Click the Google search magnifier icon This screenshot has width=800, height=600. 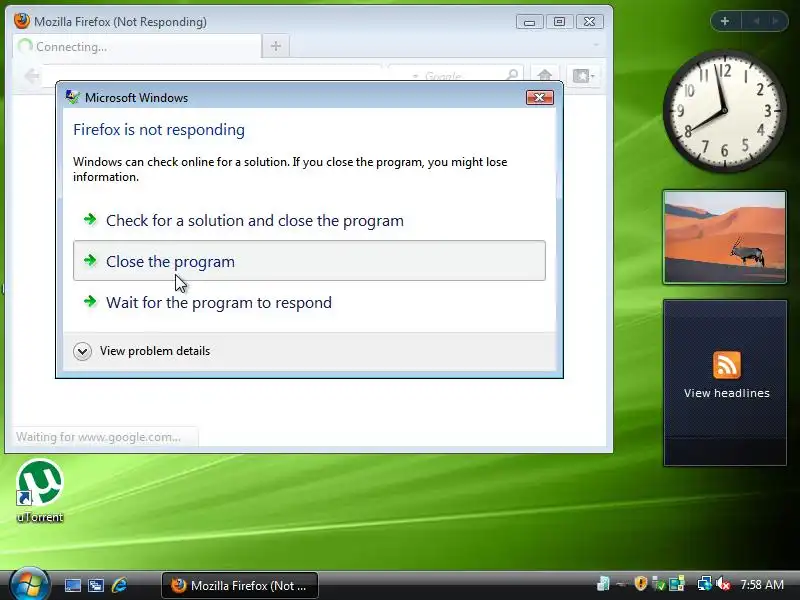(x=512, y=75)
